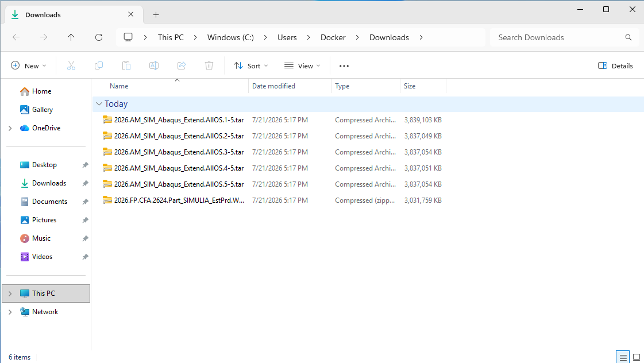Expand the OneDrive tree node
This screenshot has height=363, width=644.
pyautogui.click(x=10, y=129)
